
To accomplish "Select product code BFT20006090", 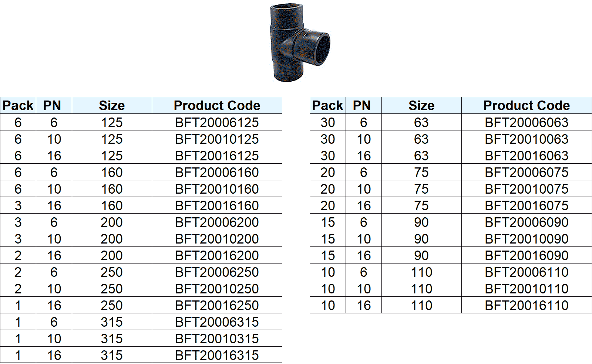I will coord(527,222).
